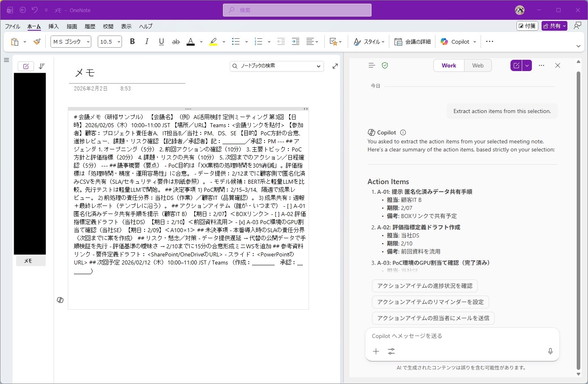Open the 校閲 menu
Screen dimensions: 588x384
[x=107, y=26]
